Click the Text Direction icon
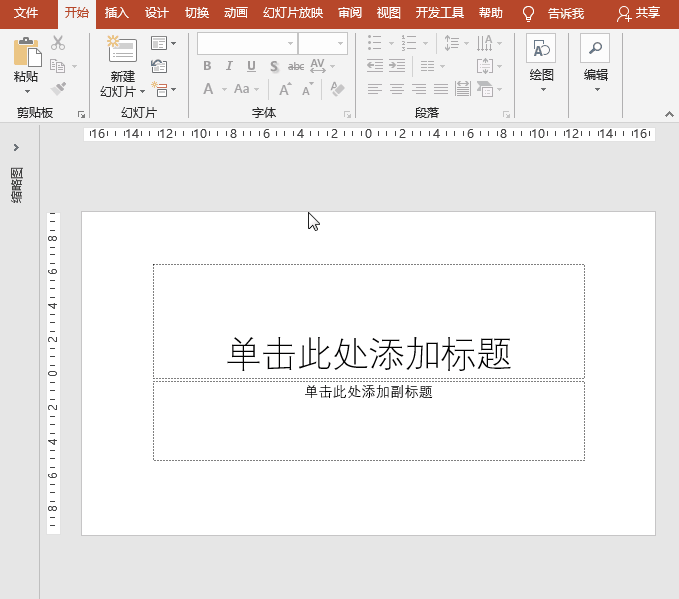 click(485, 42)
